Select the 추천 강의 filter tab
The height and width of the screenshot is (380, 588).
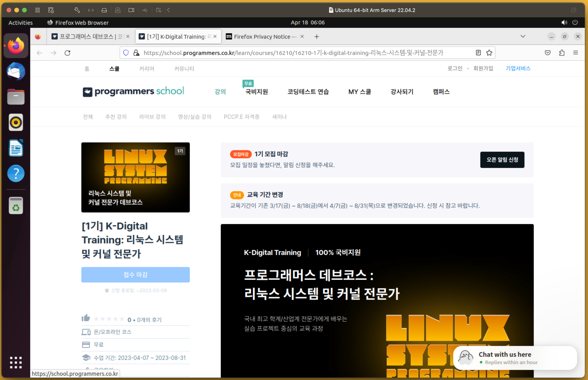[116, 117]
